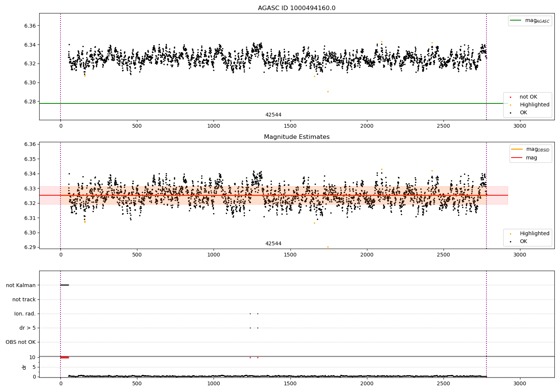Click the 'not track' axis label

coord(24,300)
